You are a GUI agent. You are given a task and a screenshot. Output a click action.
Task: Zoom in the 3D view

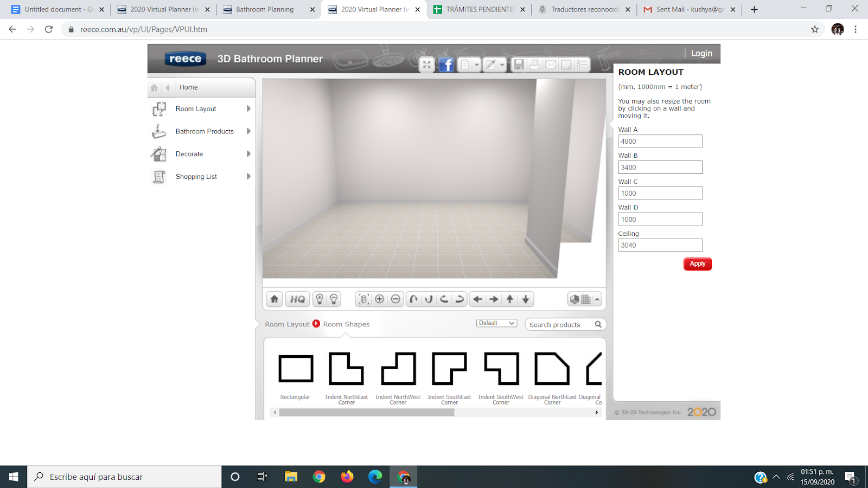coord(380,299)
